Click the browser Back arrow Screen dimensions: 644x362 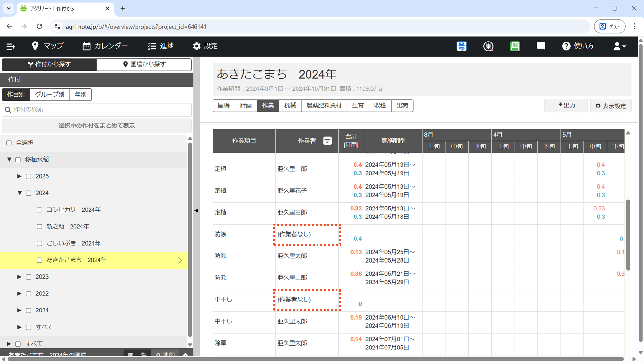click(9, 26)
